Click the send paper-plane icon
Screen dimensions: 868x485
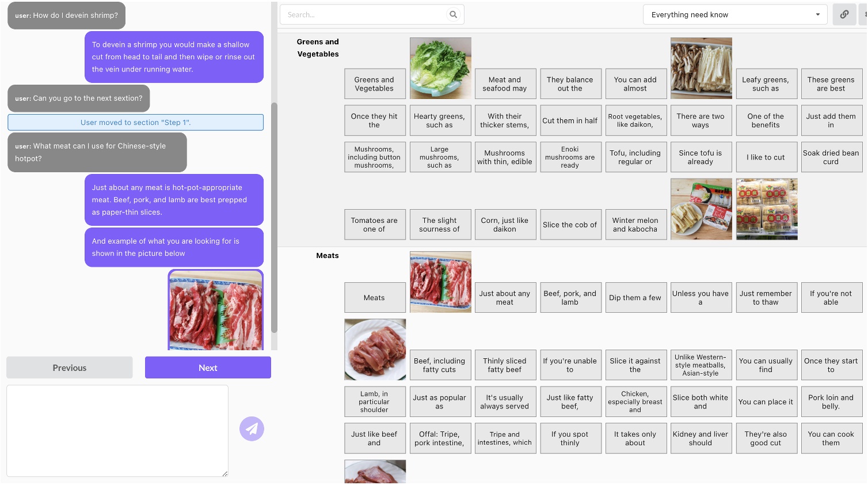click(x=252, y=429)
